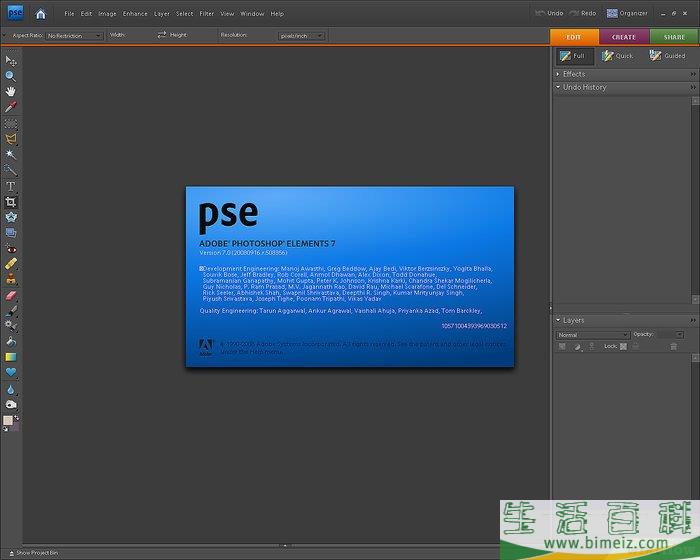Click the delete layer trash icon
Viewport: 700px width, 560px height.
[x=673, y=347]
